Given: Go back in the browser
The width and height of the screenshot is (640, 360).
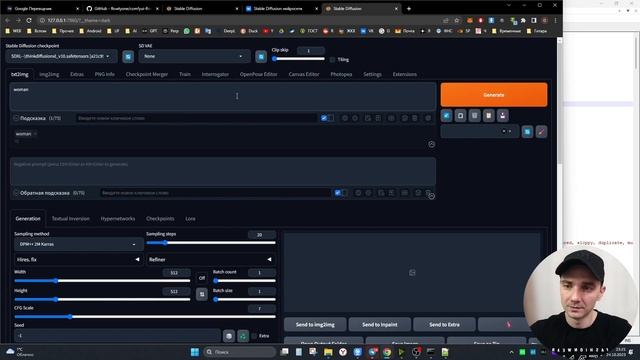Looking at the screenshot, I should coord(7,20).
